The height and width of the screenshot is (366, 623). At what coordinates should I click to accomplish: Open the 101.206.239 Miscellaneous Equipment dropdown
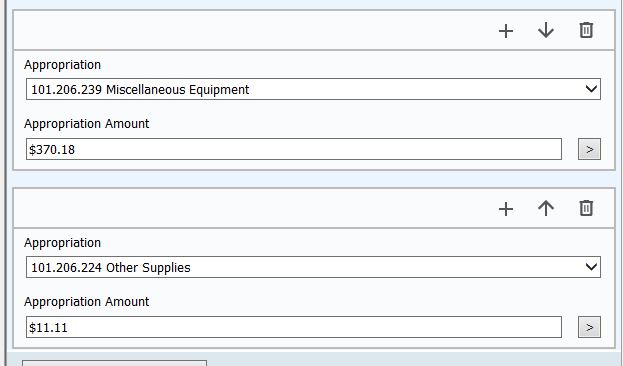click(x=313, y=89)
